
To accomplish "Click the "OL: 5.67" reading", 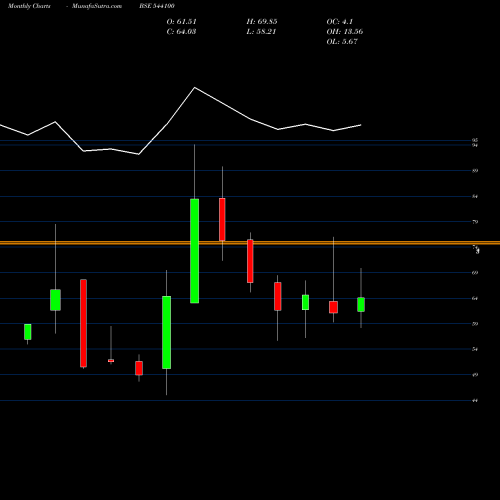I will [342, 42].
